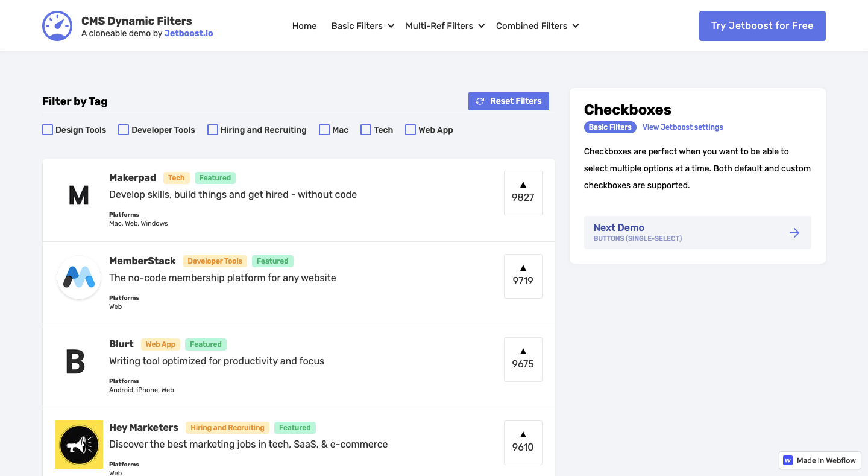Expand the Basic Filters dropdown
Screen dimensions: 868x476
362,26
